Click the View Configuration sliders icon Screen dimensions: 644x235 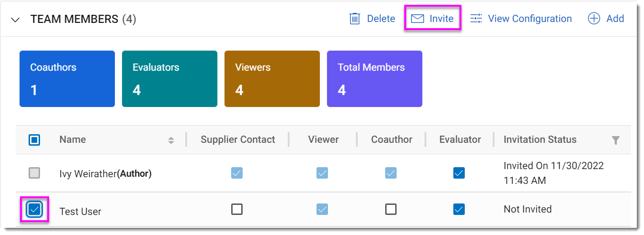click(x=476, y=19)
